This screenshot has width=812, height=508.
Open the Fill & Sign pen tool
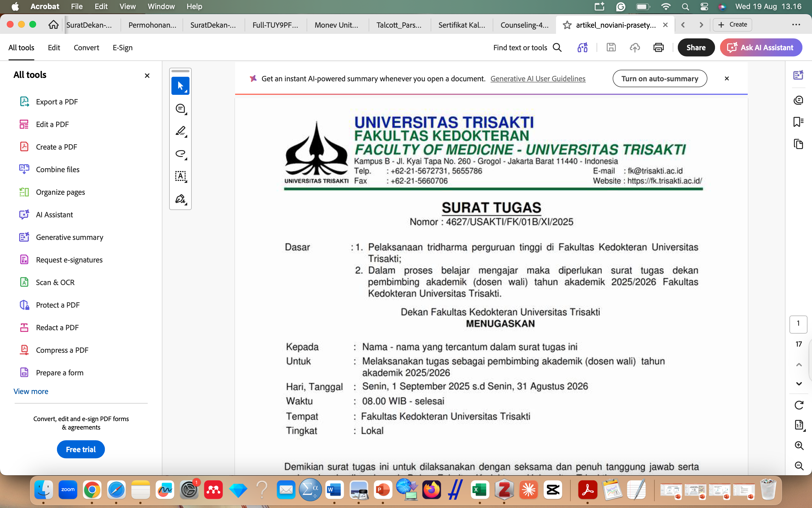click(180, 199)
